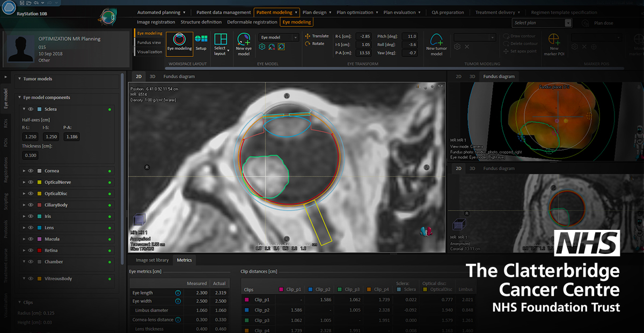Viewport: 644px width, 333px height.
Task: Add a New marker POI
Action: click(x=554, y=43)
